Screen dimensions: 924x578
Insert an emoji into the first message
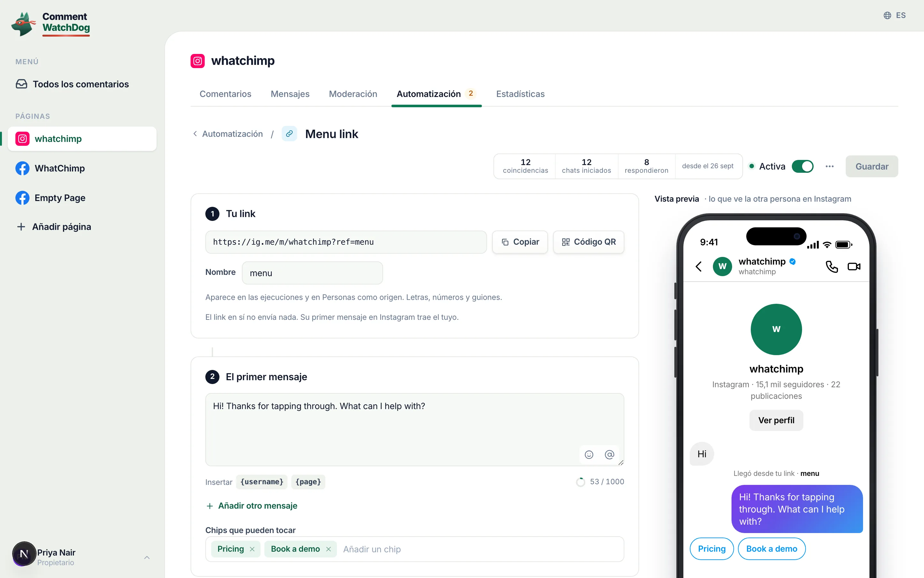click(x=589, y=454)
